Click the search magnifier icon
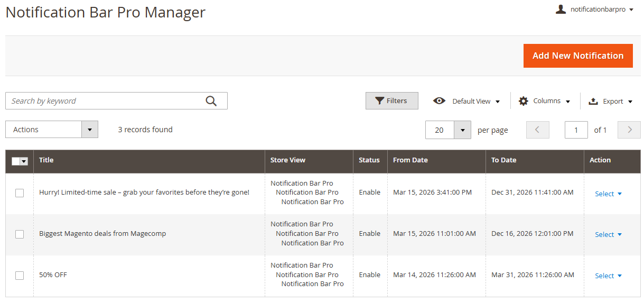This screenshot has height=302, width=644. [x=211, y=101]
